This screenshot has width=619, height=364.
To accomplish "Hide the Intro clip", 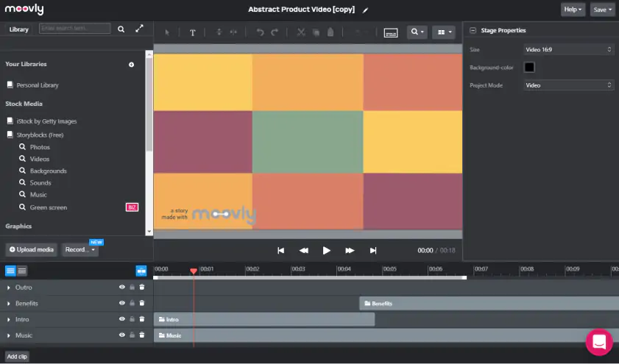I will point(122,318).
